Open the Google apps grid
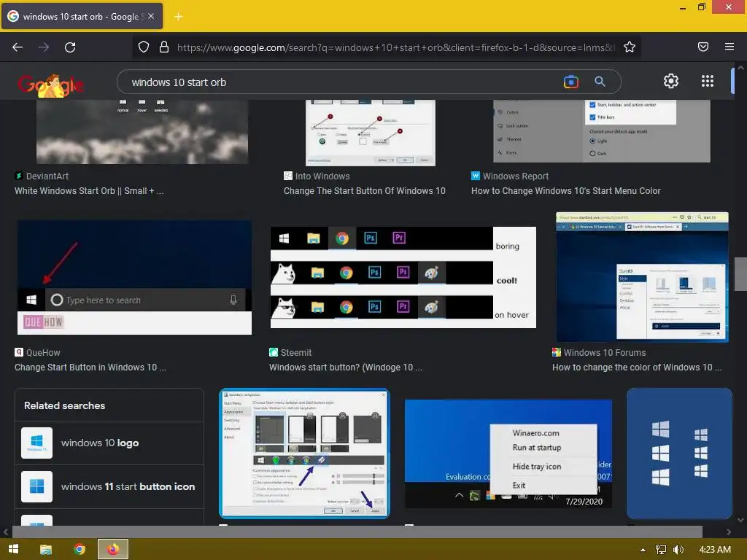This screenshot has width=747, height=560. click(x=708, y=81)
